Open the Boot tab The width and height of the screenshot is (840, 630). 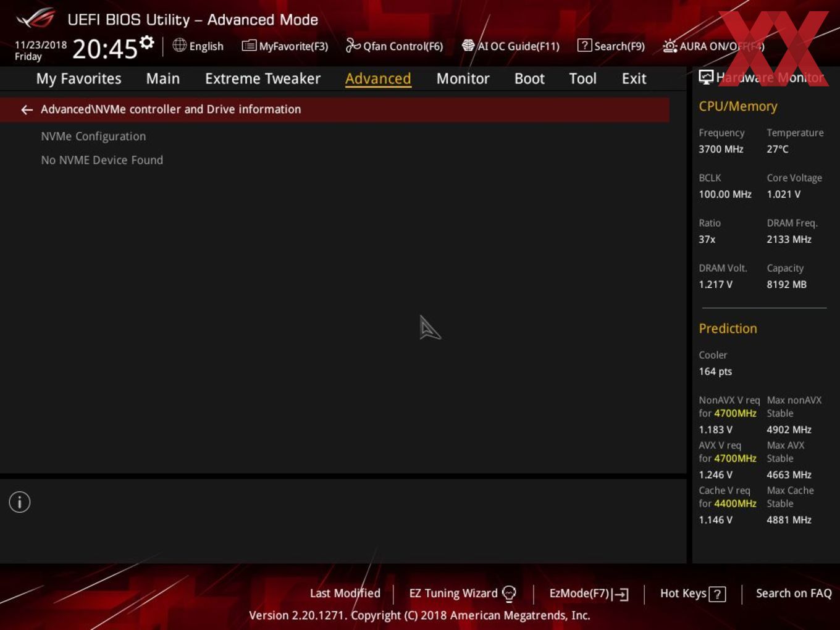click(529, 79)
